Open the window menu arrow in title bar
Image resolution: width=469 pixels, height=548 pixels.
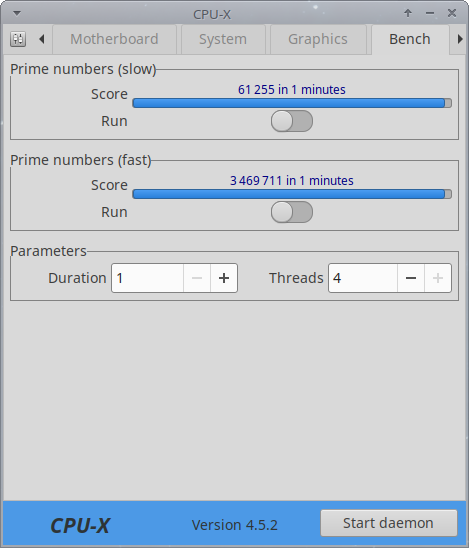click(x=16, y=13)
